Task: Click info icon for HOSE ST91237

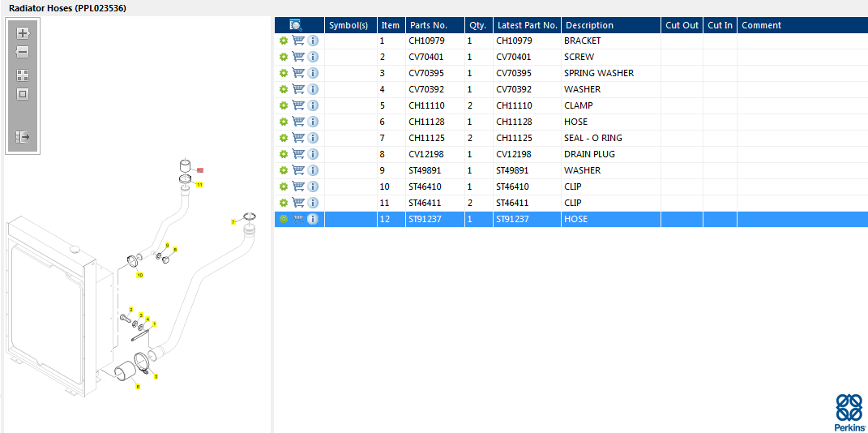Action: (x=313, y=219)
